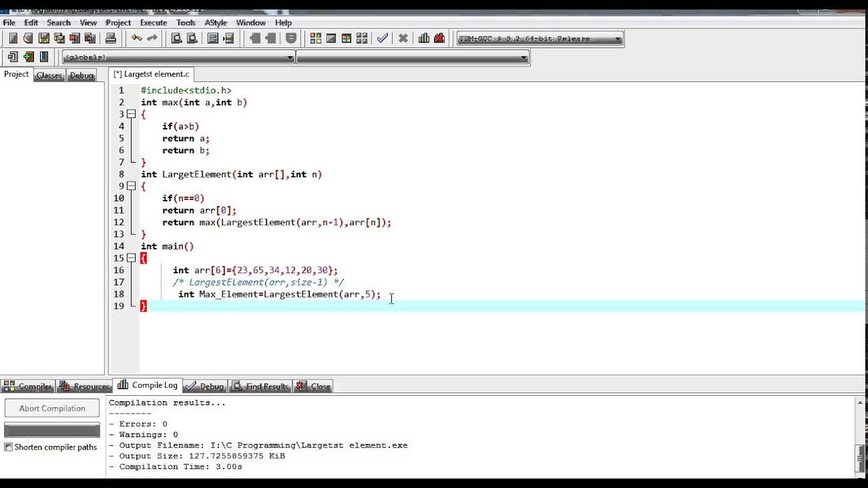
Task: Undo the last edit via toolbar arrow
Action: pos(137,39)
